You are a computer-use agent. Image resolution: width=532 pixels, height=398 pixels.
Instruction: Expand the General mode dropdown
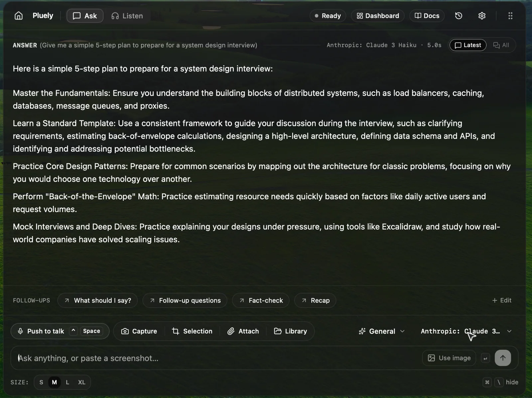point(382,331)
